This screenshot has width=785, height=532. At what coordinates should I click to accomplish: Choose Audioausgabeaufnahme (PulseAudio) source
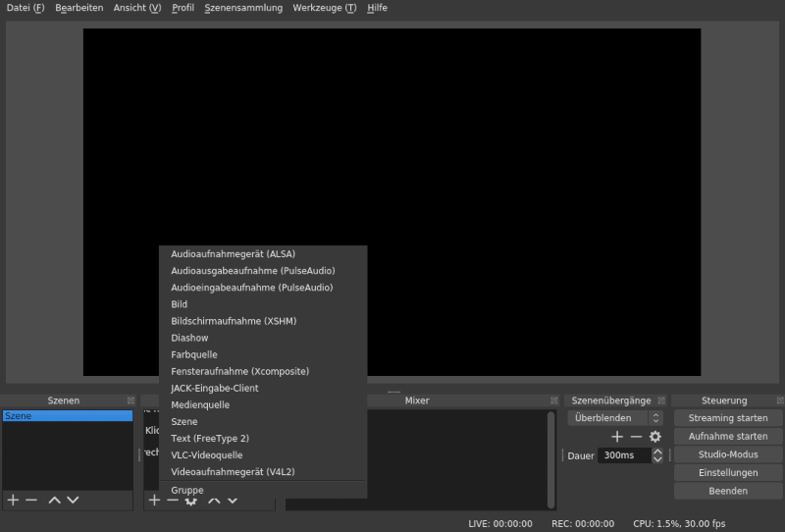coord(263,271)
